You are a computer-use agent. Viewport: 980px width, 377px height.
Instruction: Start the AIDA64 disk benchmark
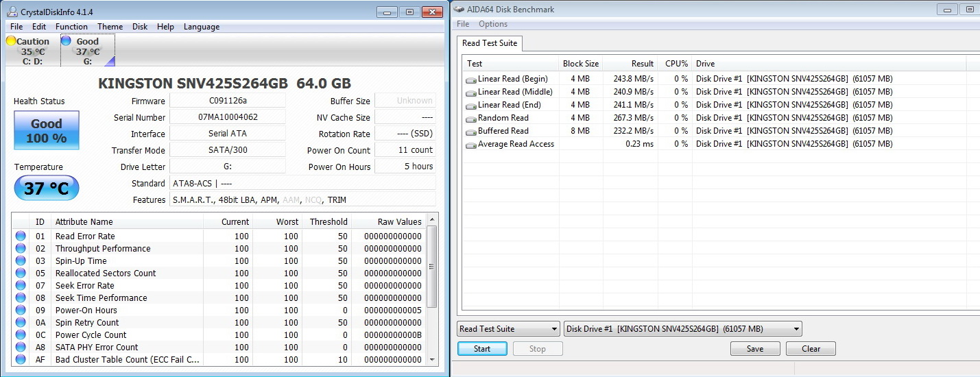pyautogui.click(x=482, y=349)
